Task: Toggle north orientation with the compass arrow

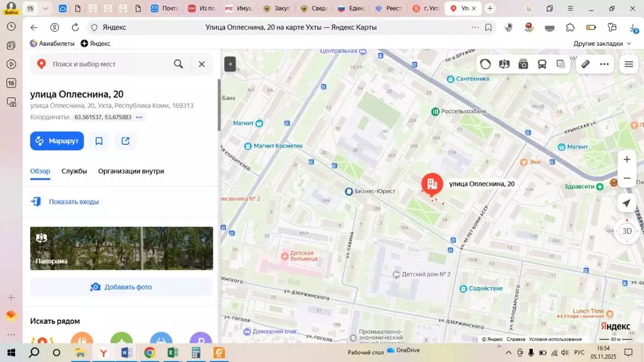Action: coord(626,203)
